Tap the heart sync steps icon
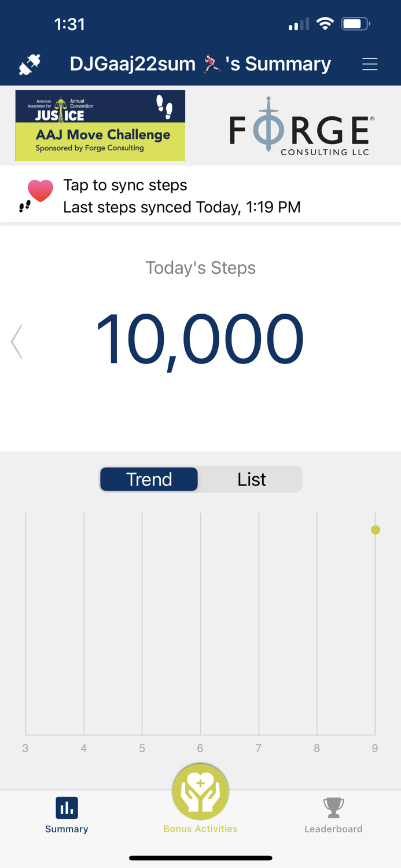This screenshot has width=401, height=868. pyautogui.click(x=38, y=194)
